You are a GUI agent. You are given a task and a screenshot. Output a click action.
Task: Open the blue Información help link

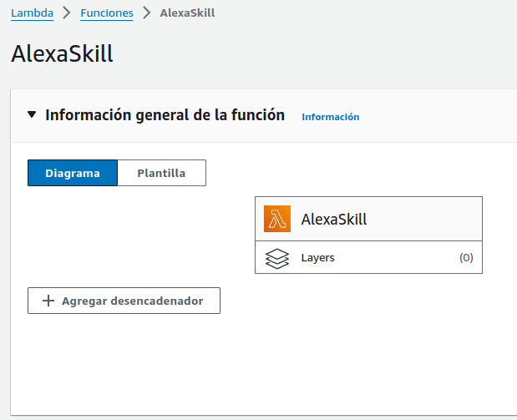331,117
